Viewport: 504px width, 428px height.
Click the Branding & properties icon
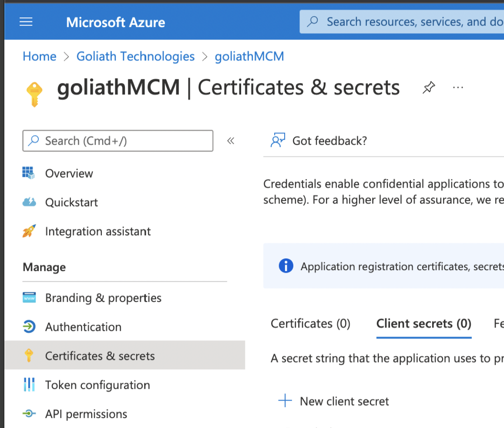[x=29, y=298]
